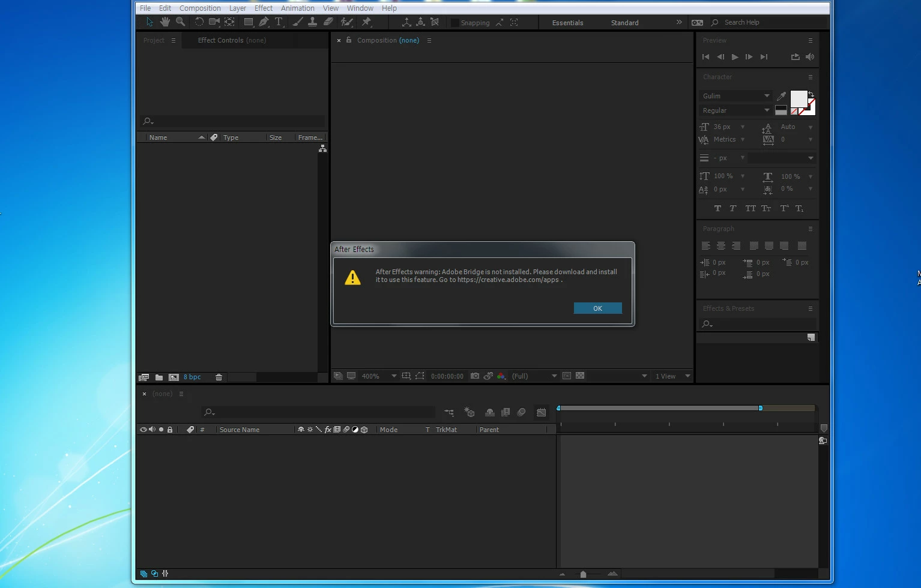Select the Rectangle shape tool
The height and width of the screenshot is (588, 921).
click(248, 22)
